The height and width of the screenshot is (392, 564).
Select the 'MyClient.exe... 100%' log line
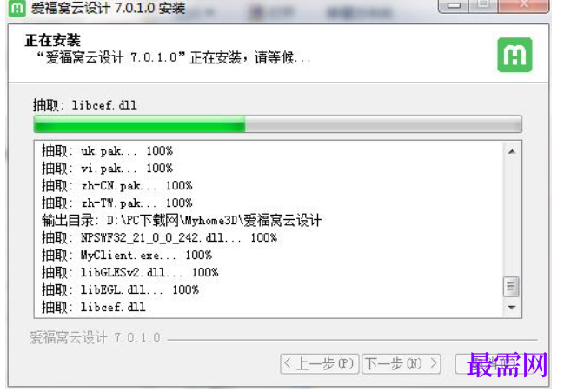[x=127, y=256]
